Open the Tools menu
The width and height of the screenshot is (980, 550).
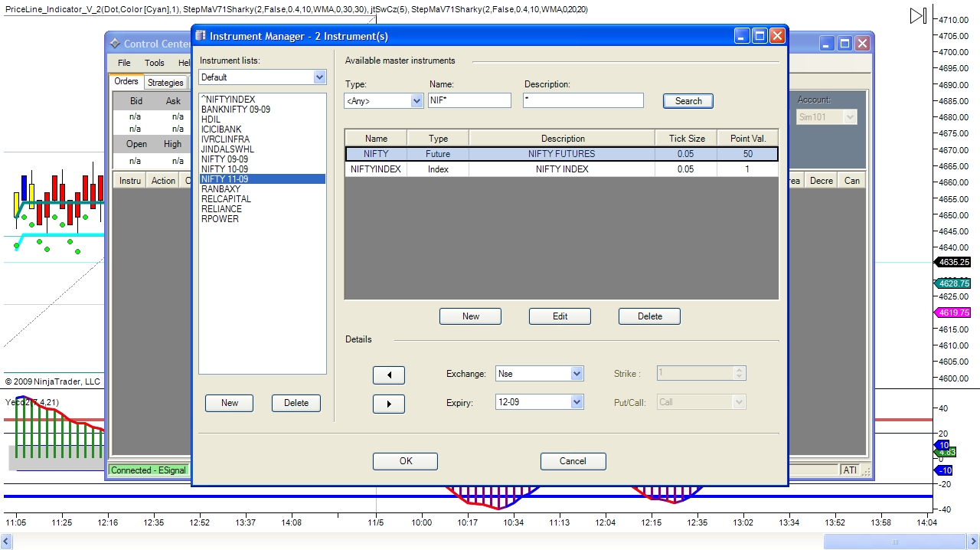tap(155, 63)
